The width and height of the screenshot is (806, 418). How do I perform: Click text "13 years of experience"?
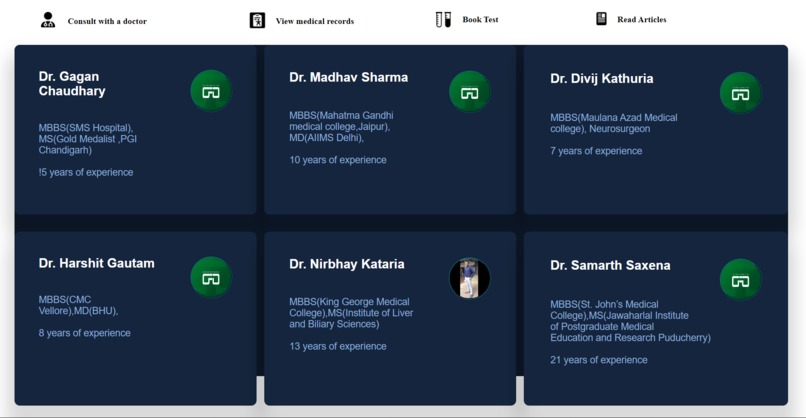(x=338, y=347)
